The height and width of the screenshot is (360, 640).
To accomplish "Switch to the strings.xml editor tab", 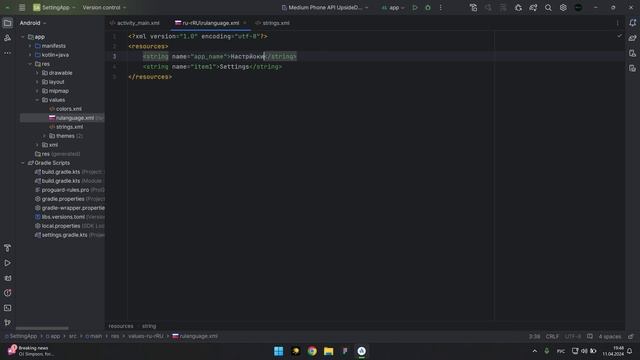I will pyautogui.click(x=273, y=23).
